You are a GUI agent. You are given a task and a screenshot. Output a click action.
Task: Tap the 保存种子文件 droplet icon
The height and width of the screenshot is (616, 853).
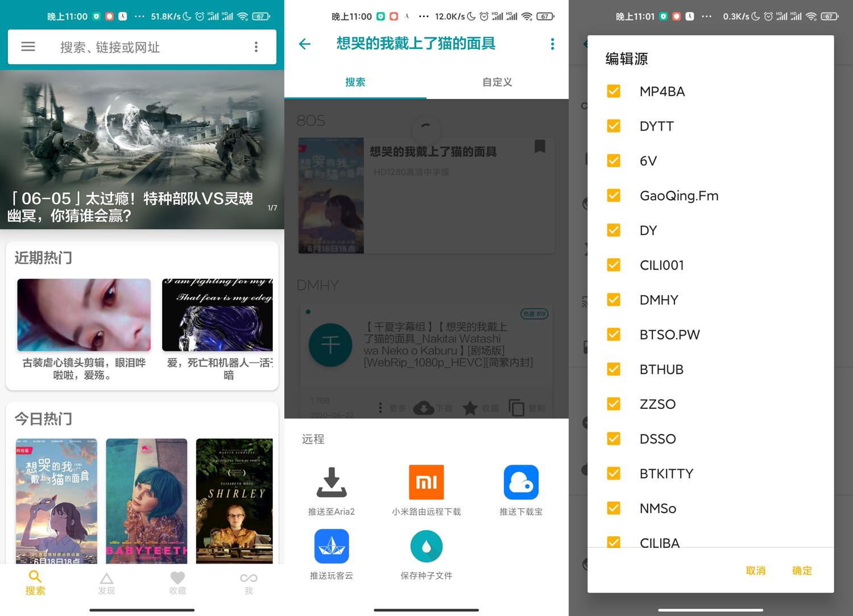click(x=426, y=546)
